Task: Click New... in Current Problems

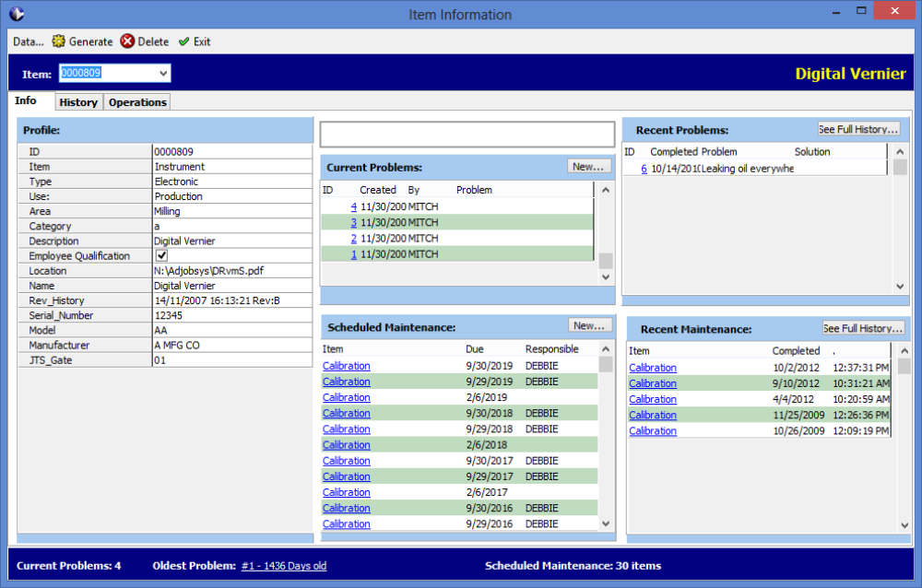Action: [588, 167]
